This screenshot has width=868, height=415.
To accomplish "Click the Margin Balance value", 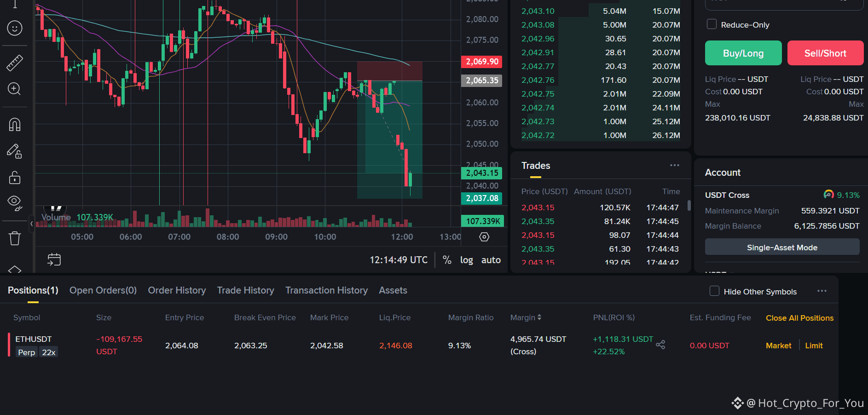I will (x=827, y=226).
